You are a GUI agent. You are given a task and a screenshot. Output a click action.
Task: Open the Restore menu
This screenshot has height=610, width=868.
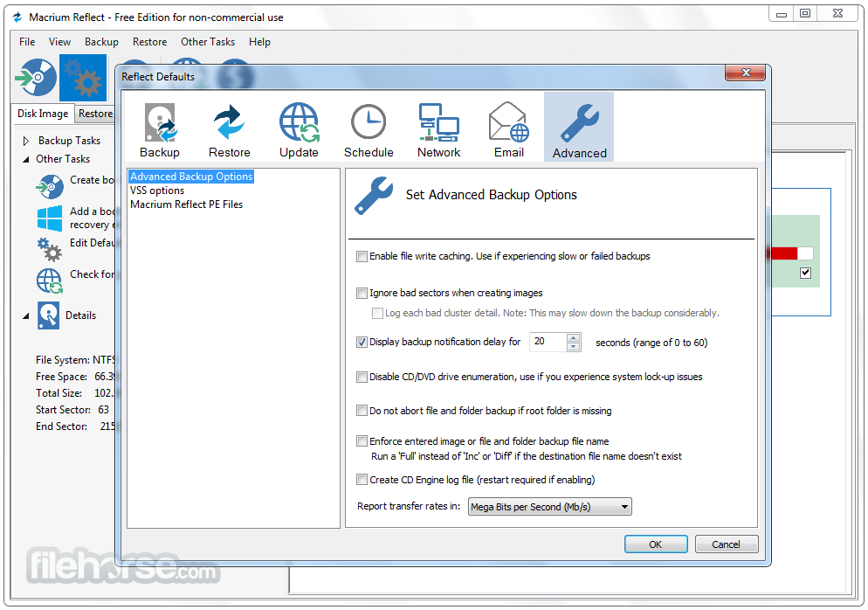(149, 42)
